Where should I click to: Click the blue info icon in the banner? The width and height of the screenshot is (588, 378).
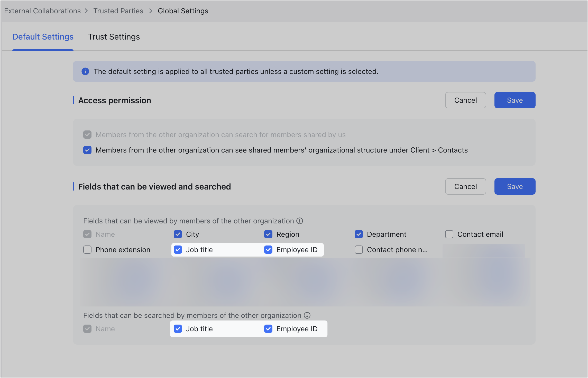pos(85,71)
